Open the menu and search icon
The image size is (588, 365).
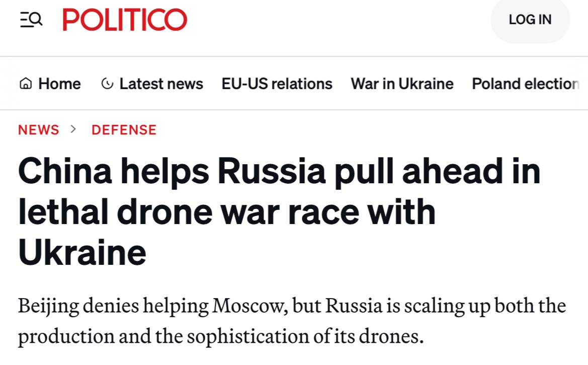[x=31, y=20]
